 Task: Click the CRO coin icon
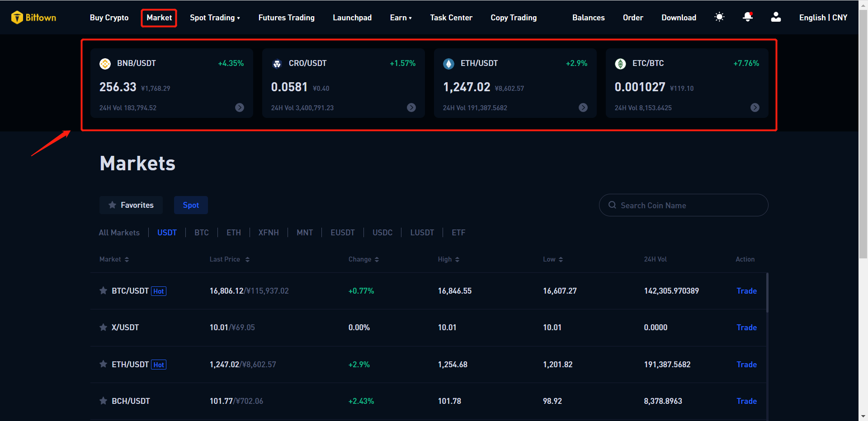(277, 64)
